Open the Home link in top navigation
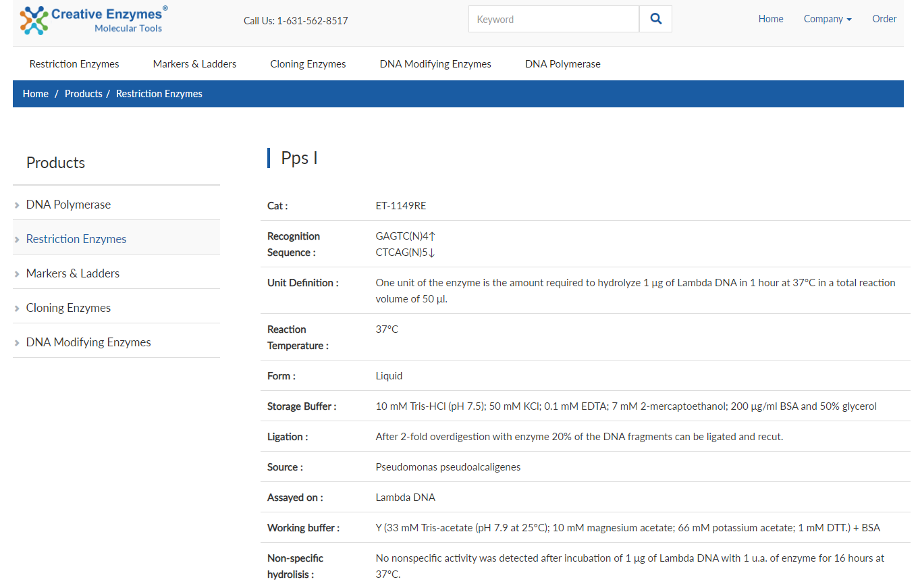 [x=770, y=19]
